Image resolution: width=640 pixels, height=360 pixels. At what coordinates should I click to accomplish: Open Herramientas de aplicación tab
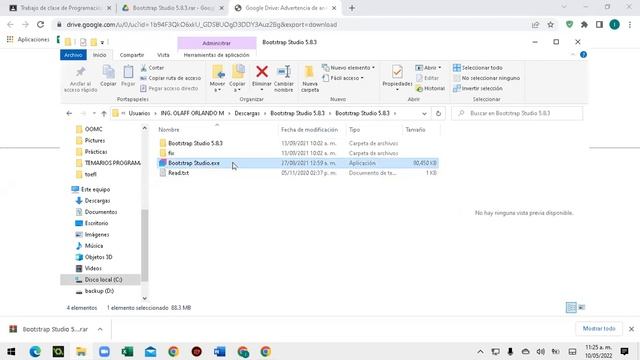pos(216,55)
